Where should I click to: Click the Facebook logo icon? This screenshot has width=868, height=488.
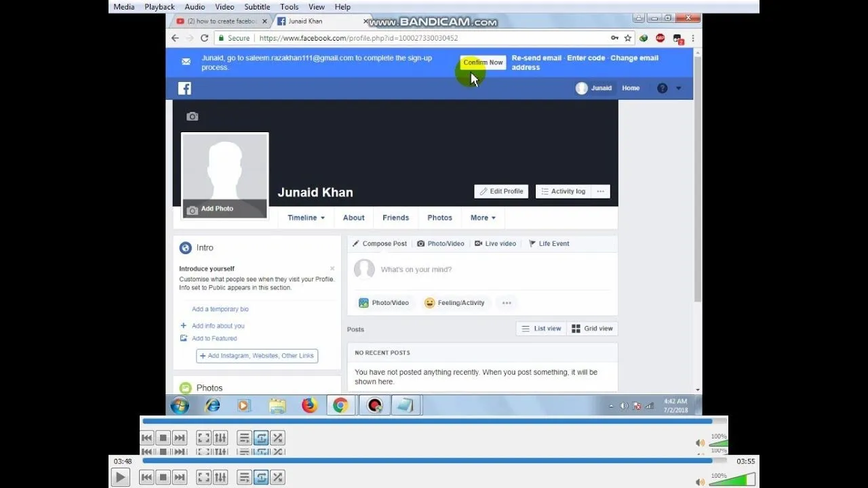[x=184, y=88]
